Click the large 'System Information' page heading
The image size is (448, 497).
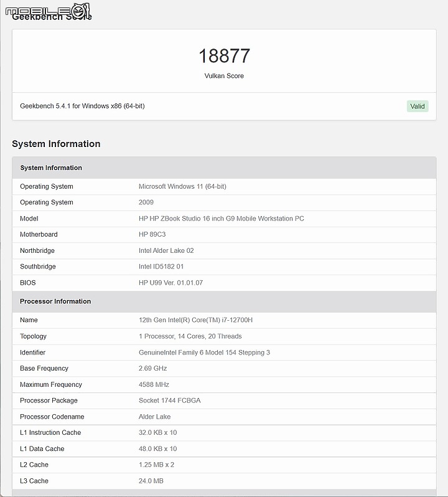[56, 144]
